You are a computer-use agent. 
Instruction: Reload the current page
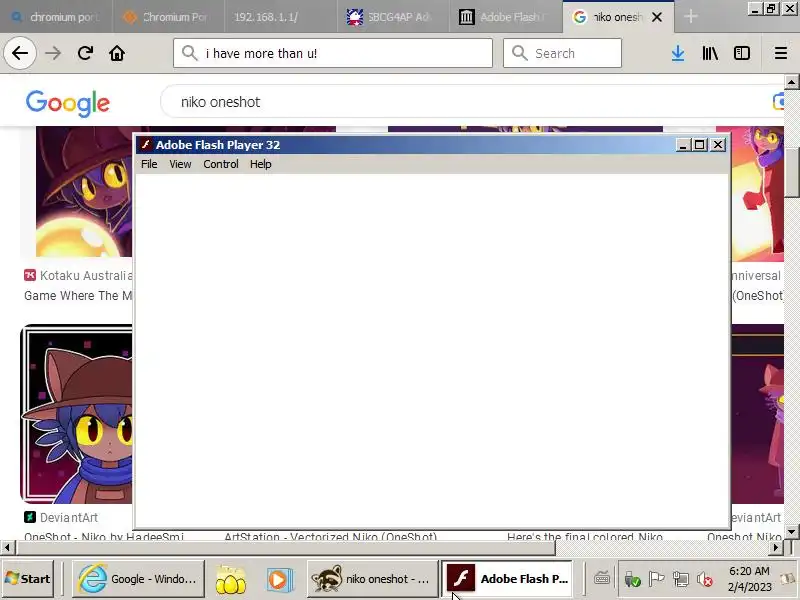tap(85, 53)
